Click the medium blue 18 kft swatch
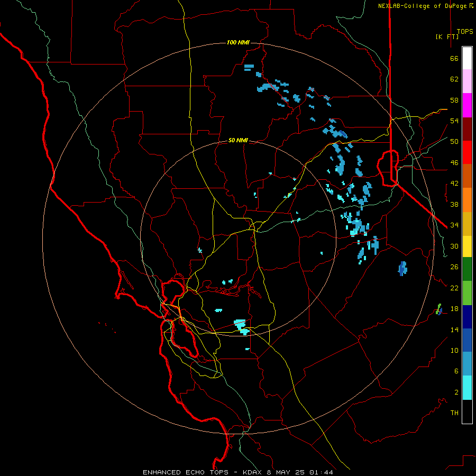476x476 pixels. (x=467, y=340)
